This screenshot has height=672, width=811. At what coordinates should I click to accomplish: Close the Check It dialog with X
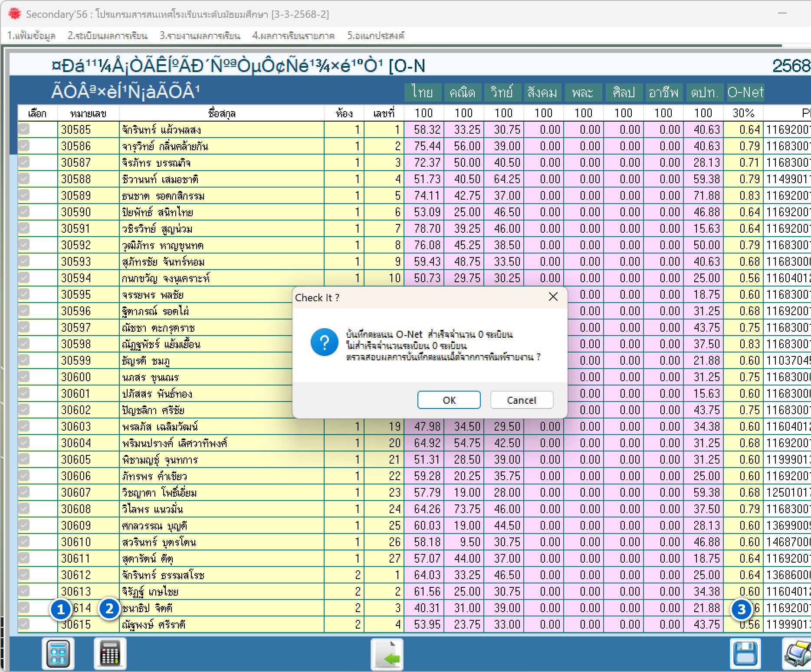tap(553, 297)
